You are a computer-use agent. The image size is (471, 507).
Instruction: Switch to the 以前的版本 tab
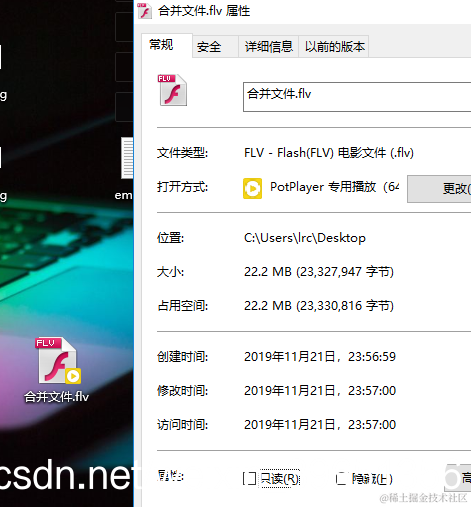tap(335, 47)
